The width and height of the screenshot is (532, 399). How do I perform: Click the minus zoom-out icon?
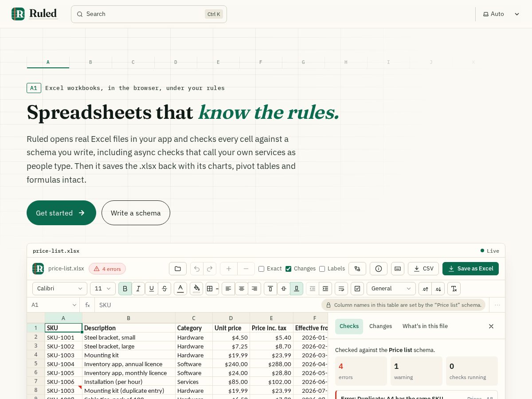(x=246, y=269)
